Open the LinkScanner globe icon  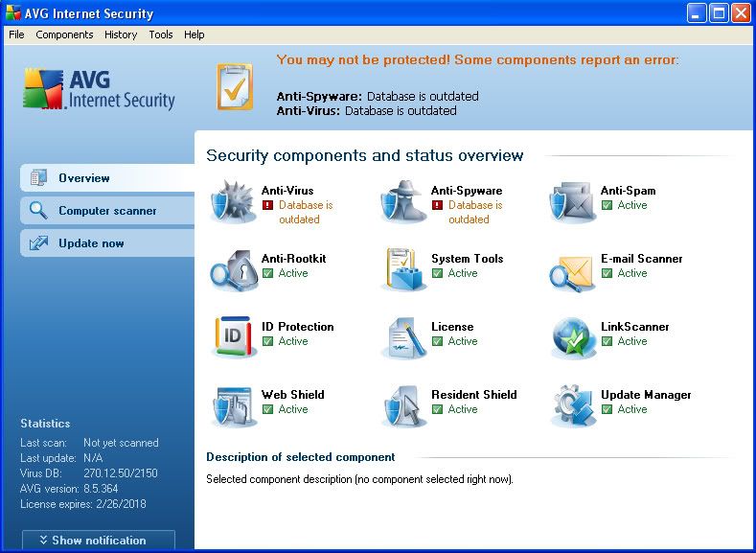click(x=573, y=337)
